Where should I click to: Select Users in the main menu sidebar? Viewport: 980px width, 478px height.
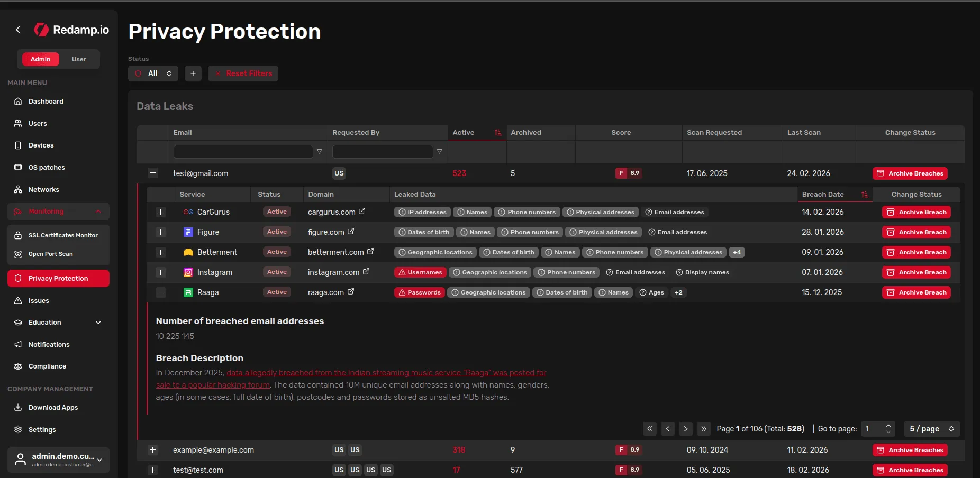coord(38,123)
